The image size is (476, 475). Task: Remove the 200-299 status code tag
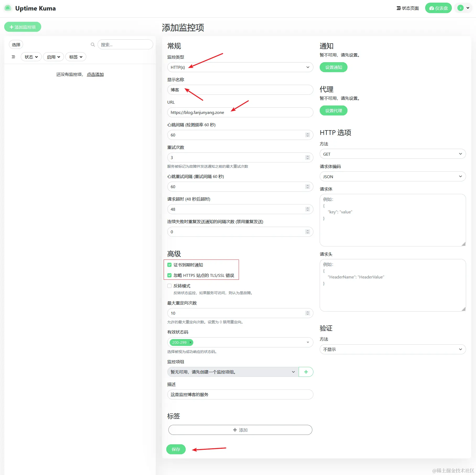point(190,342)
